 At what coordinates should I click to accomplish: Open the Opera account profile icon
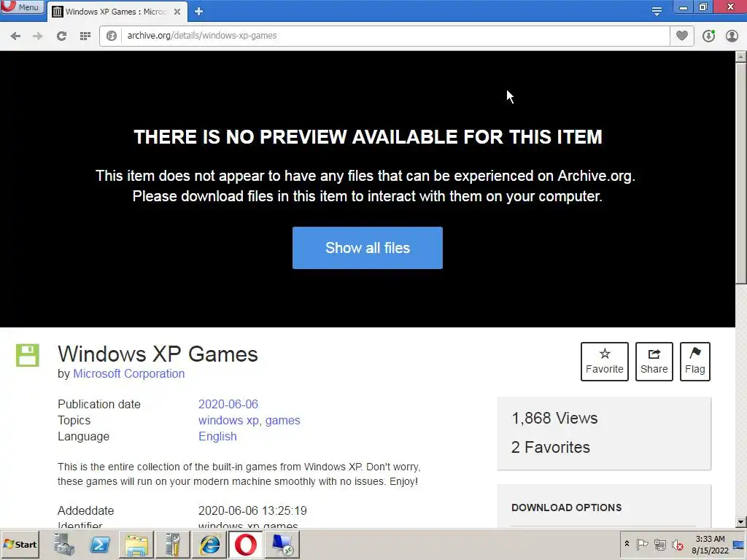[x=732, y=36]
